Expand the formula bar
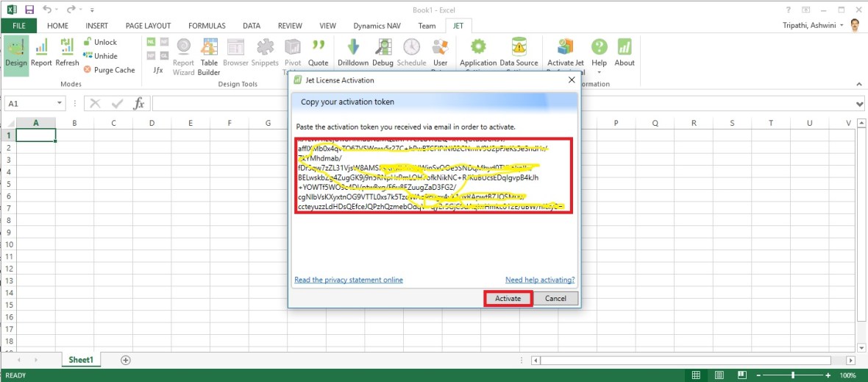 click(x=860, y=104)
